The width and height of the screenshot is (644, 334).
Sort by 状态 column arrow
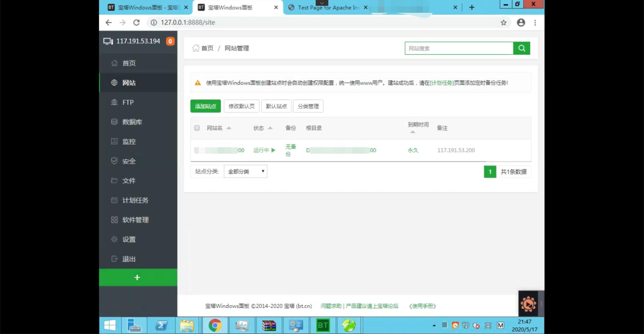pyautogui.click(x=270, y=128)
